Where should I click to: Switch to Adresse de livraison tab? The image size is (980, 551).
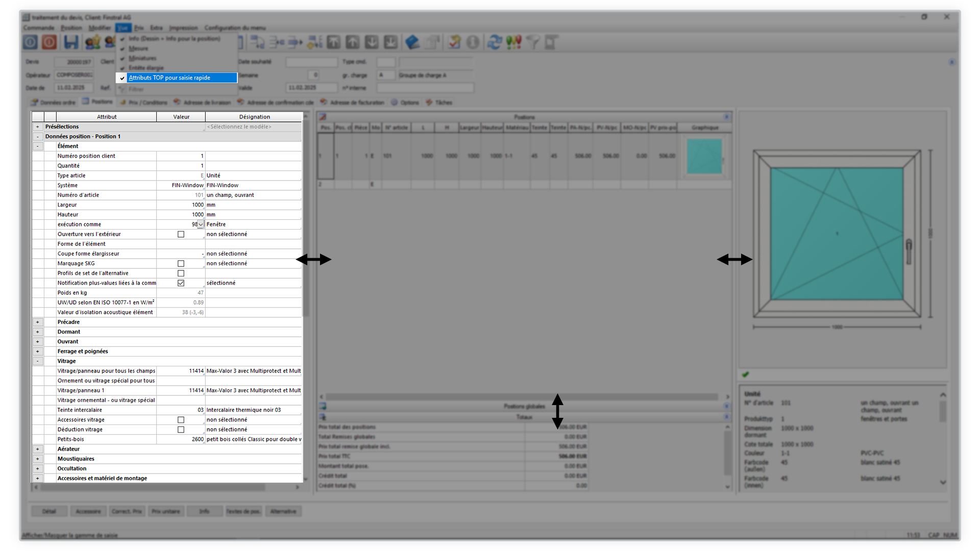coord(202,102)
